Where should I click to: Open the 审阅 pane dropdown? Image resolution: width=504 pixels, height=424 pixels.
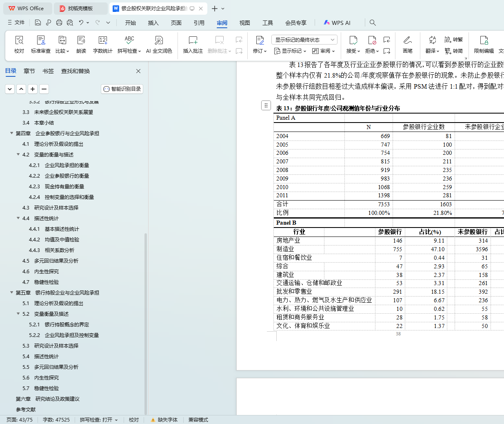click(x=324, y=51)
